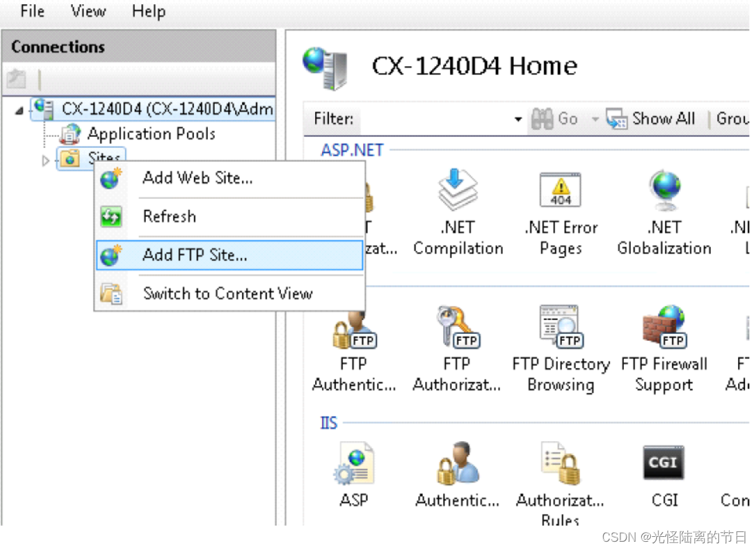Screen dimensions: 756x550
Task: Click the ASP.NET group header
Action: pos(352,150)
